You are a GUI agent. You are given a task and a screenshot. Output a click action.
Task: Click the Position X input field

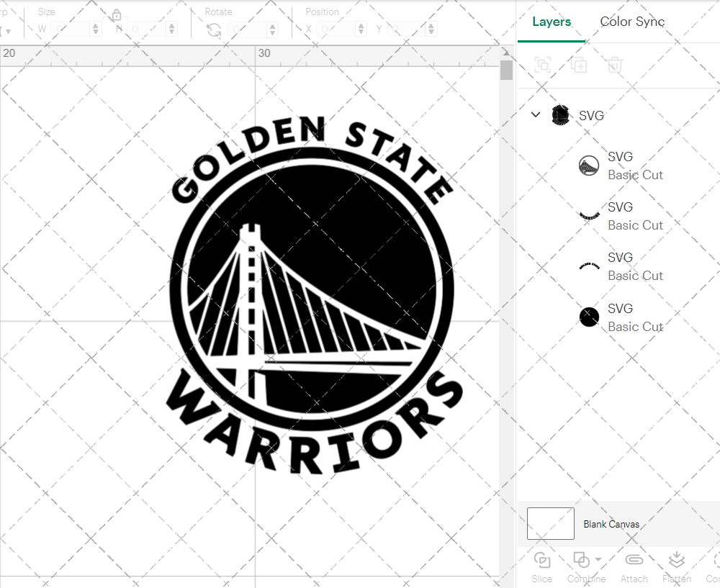336,30
